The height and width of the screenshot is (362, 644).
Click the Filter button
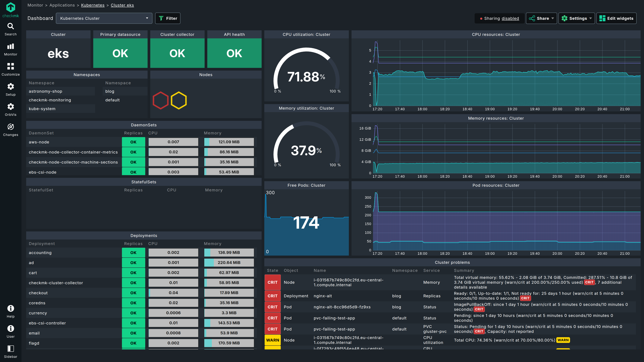pyautogui.click(x=168, y=18)
